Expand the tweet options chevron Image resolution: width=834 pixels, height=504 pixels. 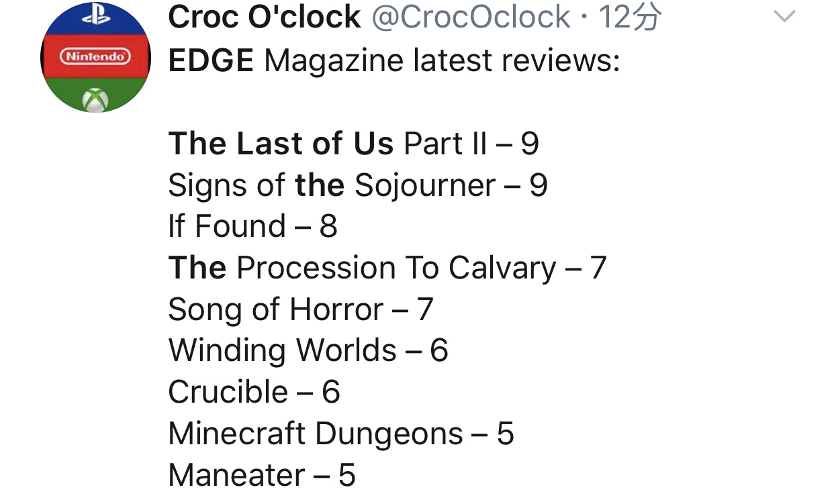tap(784, 17)
